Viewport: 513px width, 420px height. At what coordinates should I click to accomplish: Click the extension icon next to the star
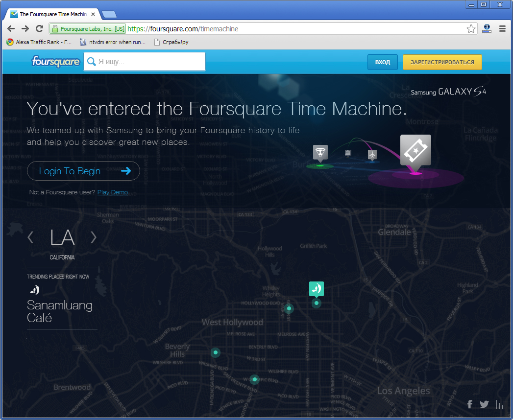pos(487,29)
